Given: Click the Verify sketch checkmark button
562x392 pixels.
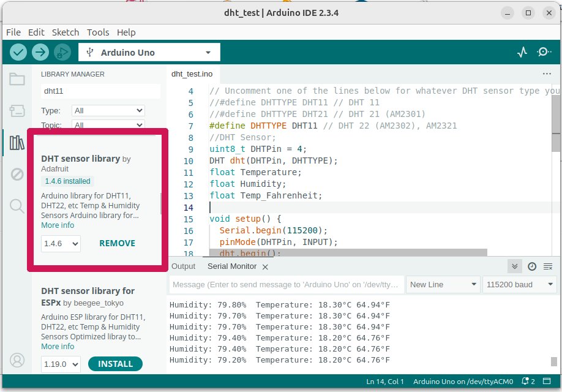Looking at the screenshot, I should [18, 52].
